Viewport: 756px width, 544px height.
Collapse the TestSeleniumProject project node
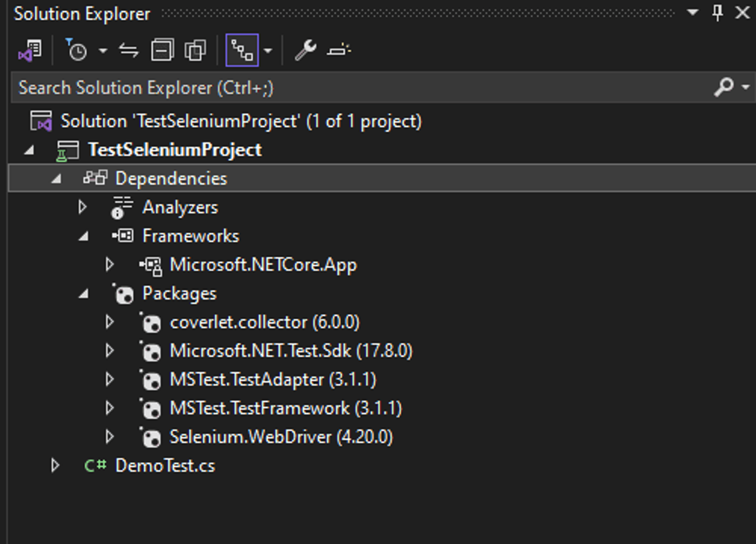click(29, 151)
